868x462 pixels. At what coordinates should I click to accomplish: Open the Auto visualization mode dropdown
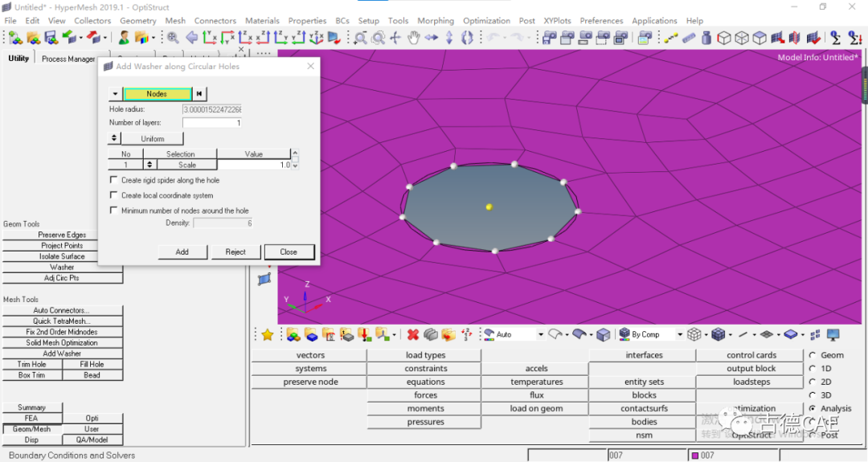pos(540,334)
